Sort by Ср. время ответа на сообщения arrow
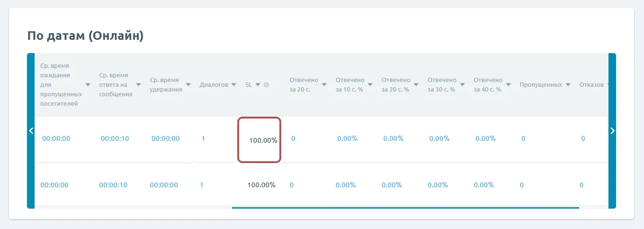This screenshot has width=644, height=229. pos(138,85)
